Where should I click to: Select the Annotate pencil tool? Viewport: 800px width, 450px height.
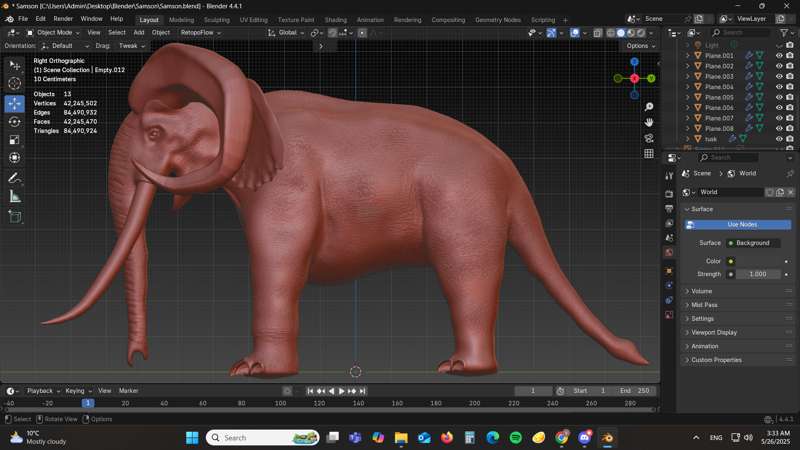point(15,178)
